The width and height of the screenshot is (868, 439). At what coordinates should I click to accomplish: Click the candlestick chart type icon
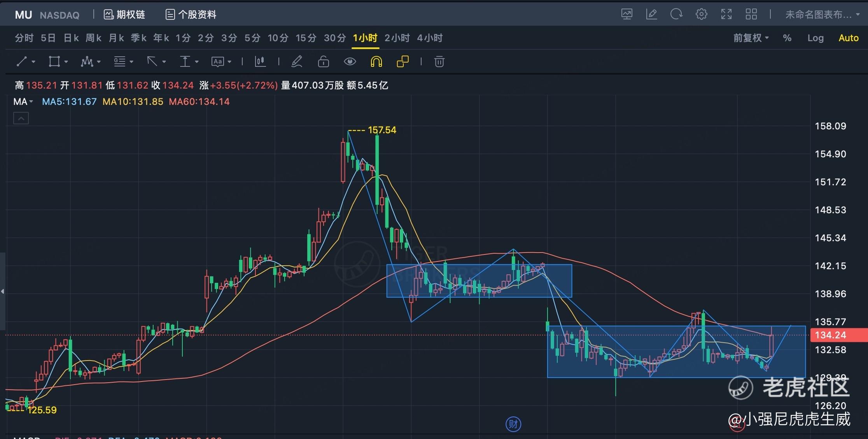[260, 61]
